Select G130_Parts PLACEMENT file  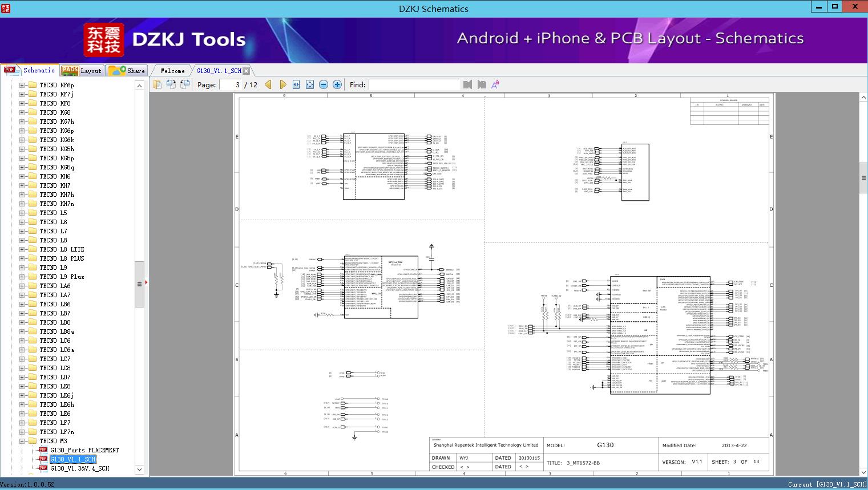84,450
